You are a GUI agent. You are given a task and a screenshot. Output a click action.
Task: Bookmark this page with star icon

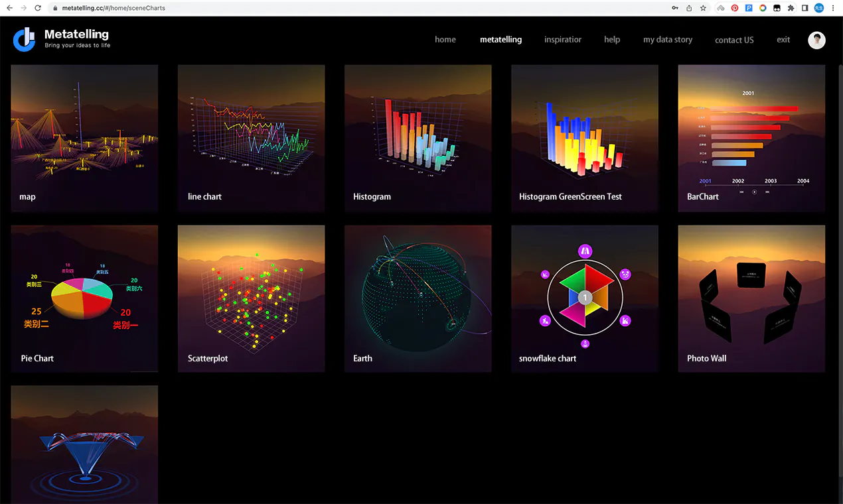pyautogui.click(x=703, y=8)
